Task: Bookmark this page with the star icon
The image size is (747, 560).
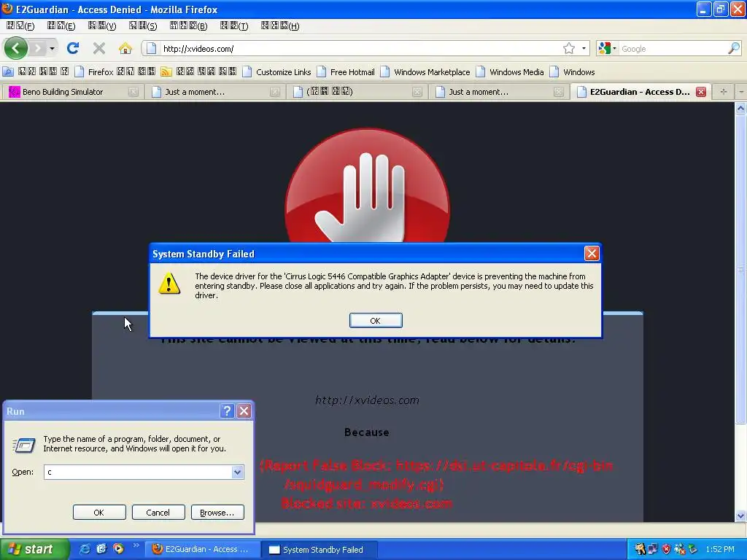Action: pos(569,48)
